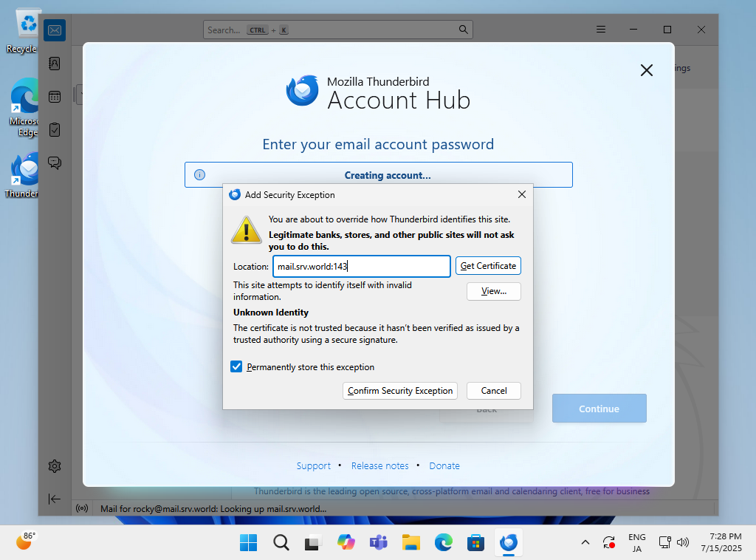
Task: Open Microsoft Teams from the taskbar
Action: tap(379, 542)
